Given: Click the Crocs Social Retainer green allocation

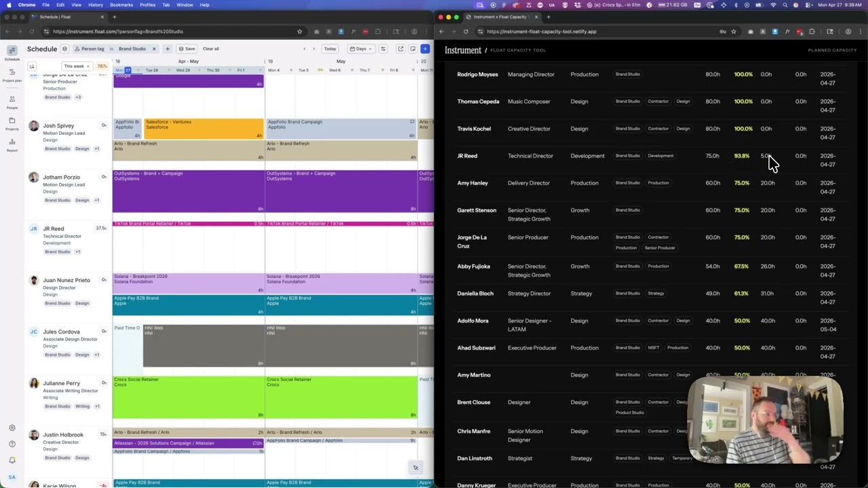Looking at the screenshot, I should [189, 397].
